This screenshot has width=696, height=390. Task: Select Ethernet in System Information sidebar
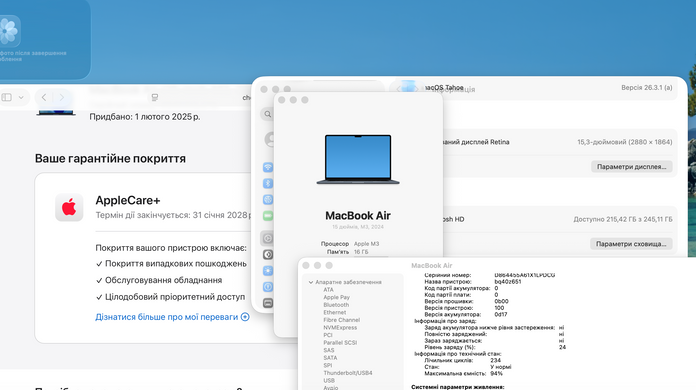click(x=335, y=312)
